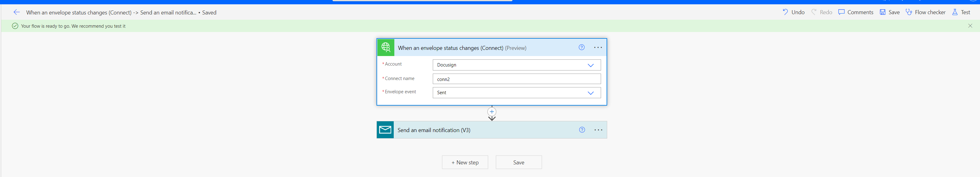Run the Flow checker
980x177 pixels.
pos(925,12)
